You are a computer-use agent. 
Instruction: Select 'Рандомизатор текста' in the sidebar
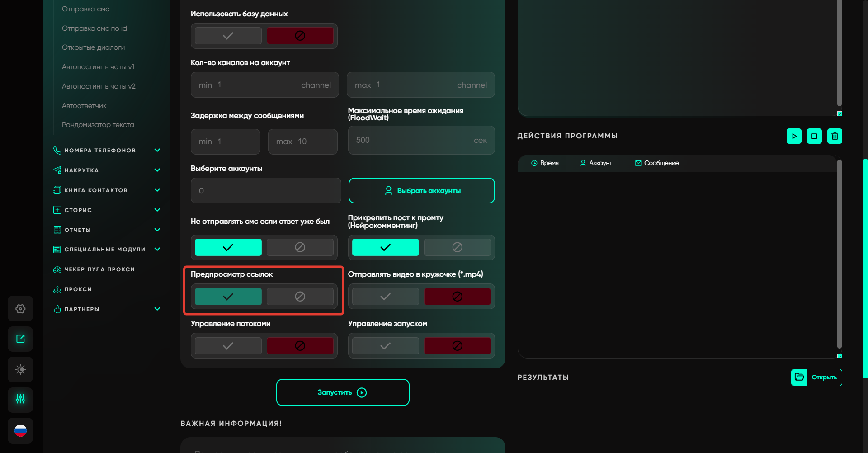(x=98, y=125)
